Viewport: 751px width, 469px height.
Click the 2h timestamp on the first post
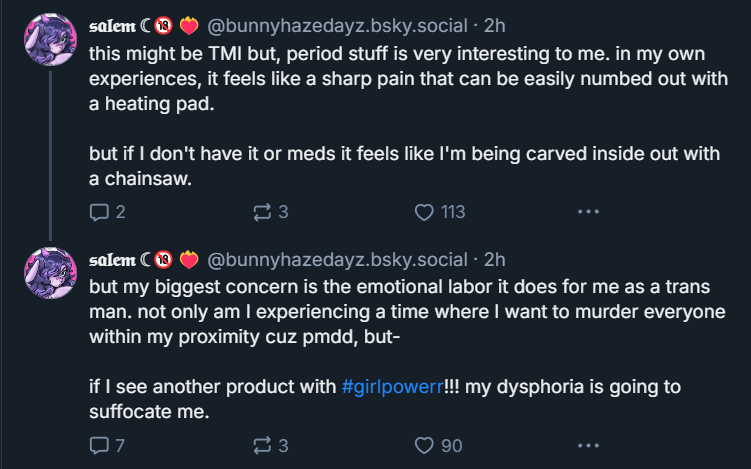coord(494,25)
